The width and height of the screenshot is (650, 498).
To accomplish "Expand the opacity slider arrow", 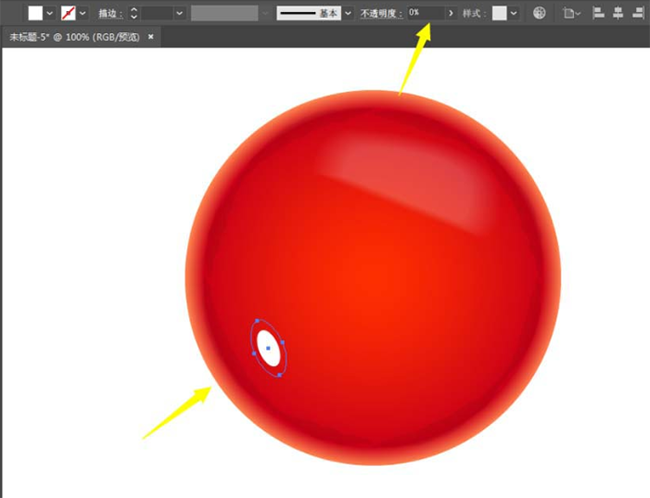I will click(x=451, y=13).
